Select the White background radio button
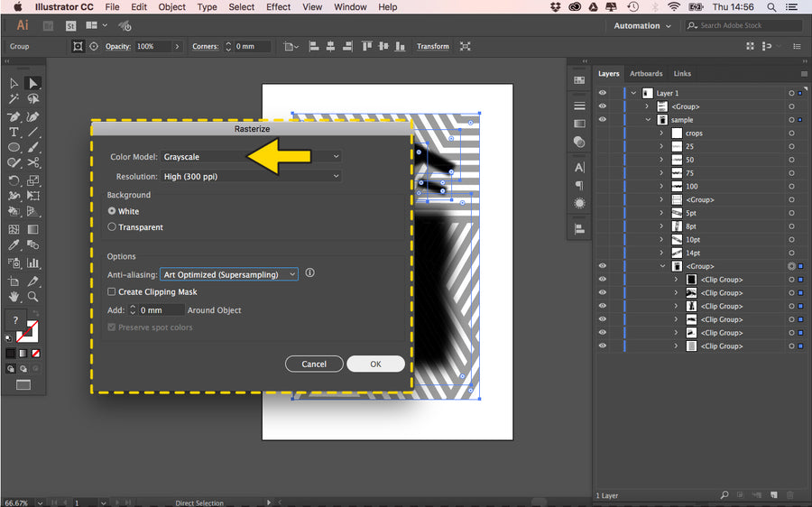The height and width of the screenshot is (507, 812). tap(112, 211)
